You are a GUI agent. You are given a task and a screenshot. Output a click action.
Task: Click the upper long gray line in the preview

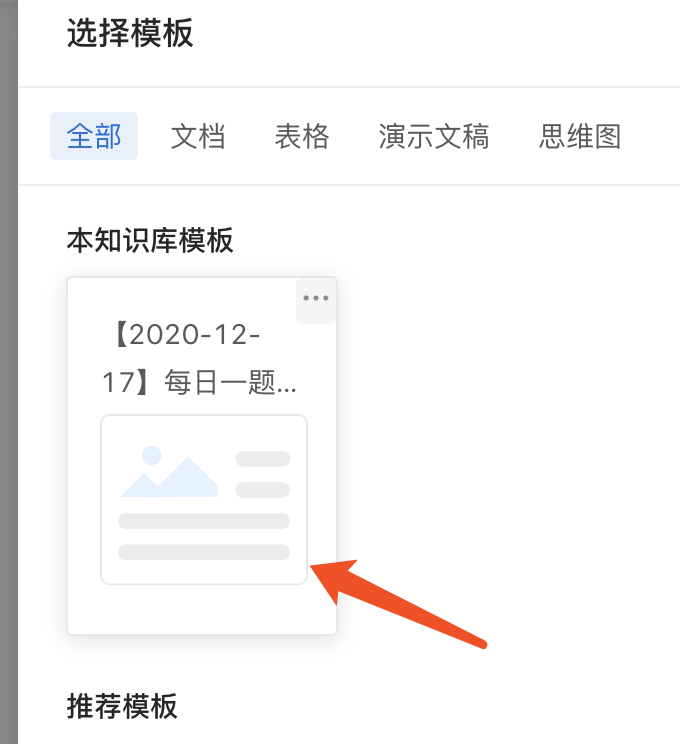204,521
